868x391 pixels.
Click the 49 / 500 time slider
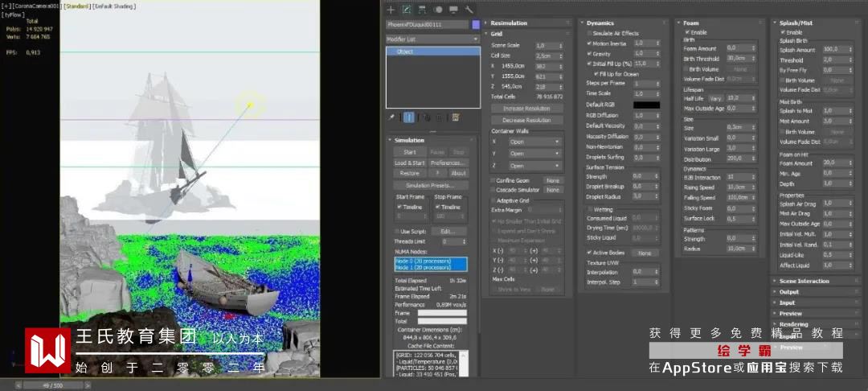click(53, 385)
